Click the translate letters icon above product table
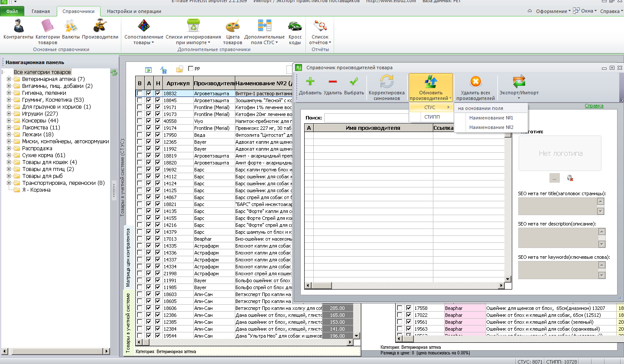This screenshot has width=624, height=364. coord(163,70)
